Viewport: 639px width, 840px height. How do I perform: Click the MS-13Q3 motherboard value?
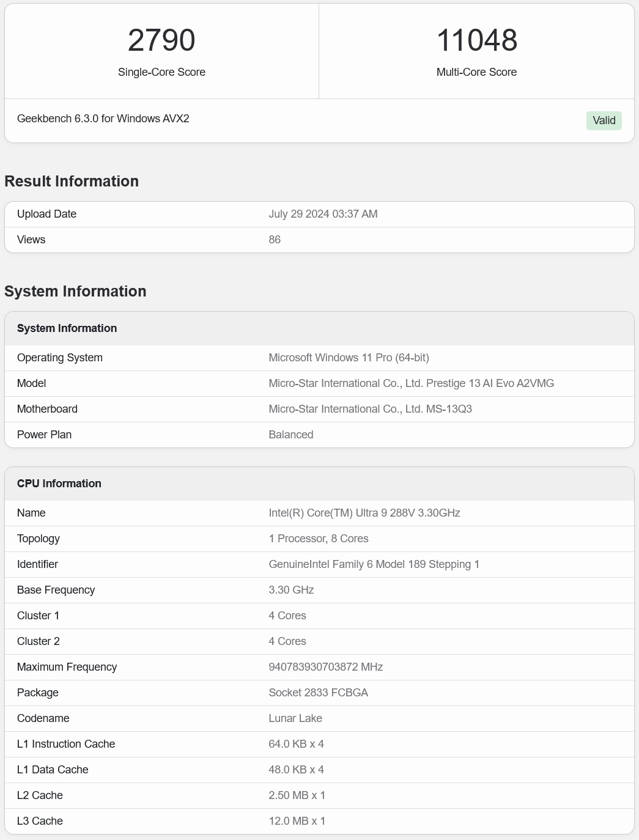point(370,409)
